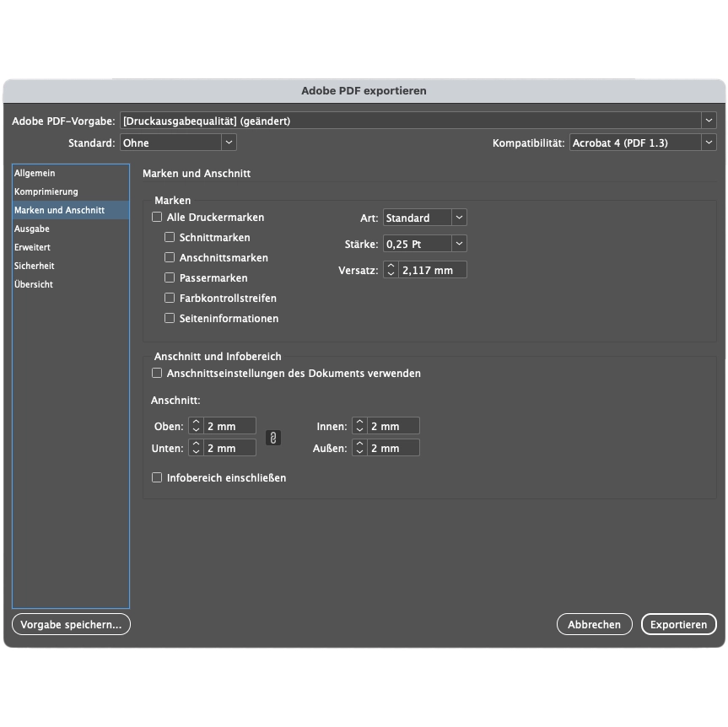The image size is (728, 727).
Task: Enable Alle Druckermarken checkbox
Action: (x=157, y=217)
